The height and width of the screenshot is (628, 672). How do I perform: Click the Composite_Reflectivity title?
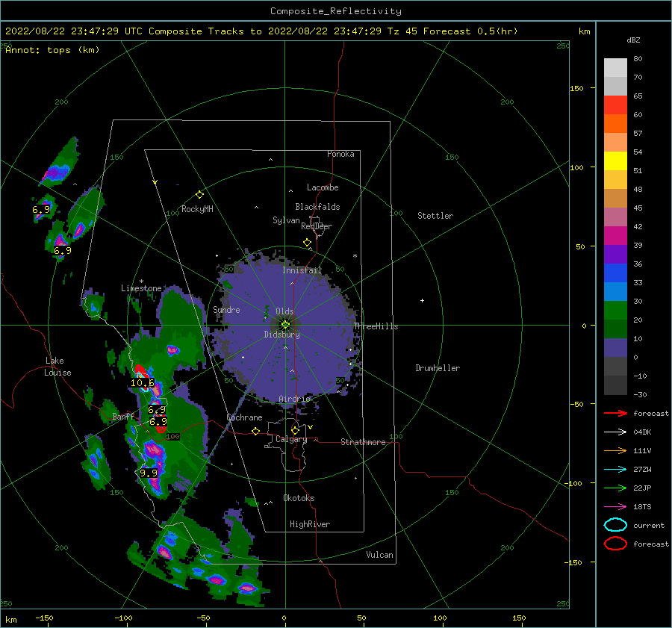[x=336, y=11]
